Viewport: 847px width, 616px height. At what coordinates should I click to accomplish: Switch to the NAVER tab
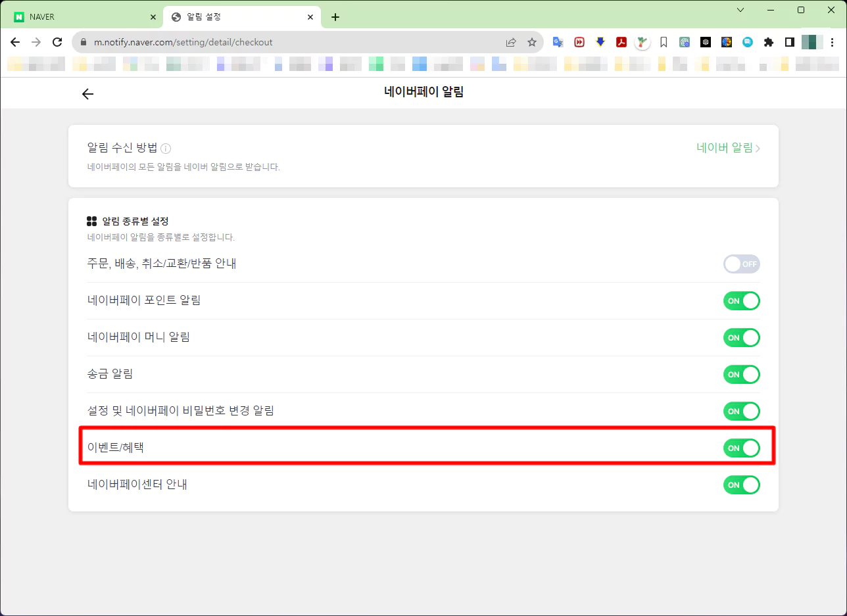coord(84,17)
